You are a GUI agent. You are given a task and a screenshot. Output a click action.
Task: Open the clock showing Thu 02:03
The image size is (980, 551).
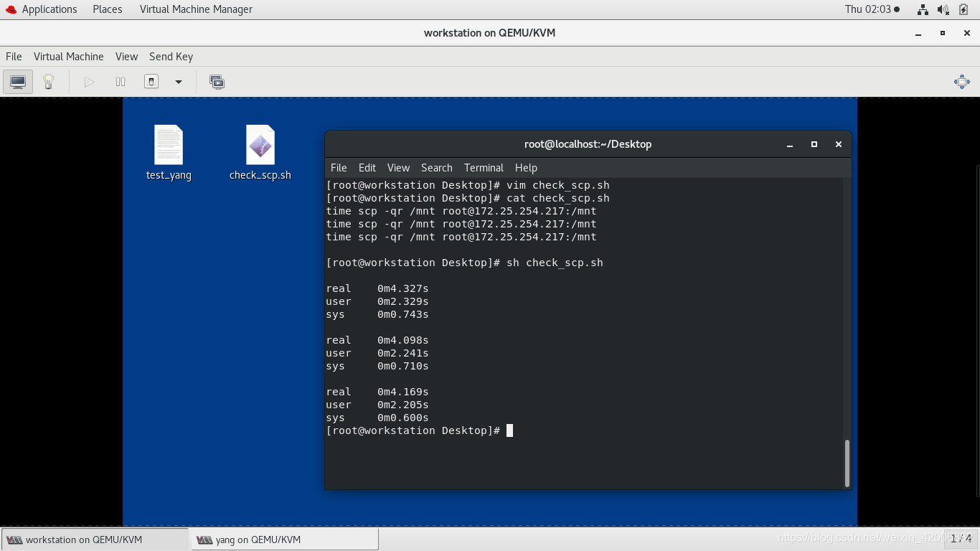[x=872, y=9]
